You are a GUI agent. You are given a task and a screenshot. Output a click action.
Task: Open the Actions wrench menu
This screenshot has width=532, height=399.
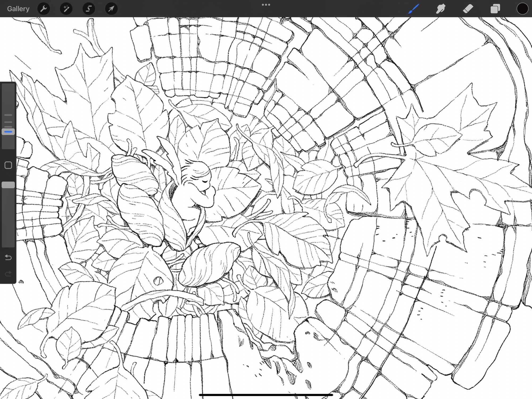(x=44, y=9)
